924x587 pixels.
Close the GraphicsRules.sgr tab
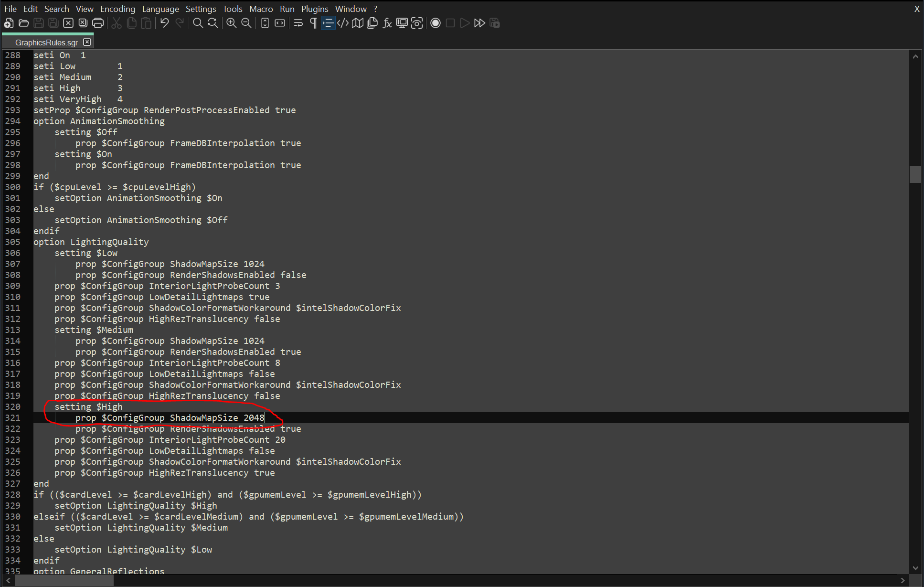[x=87, y=42]
